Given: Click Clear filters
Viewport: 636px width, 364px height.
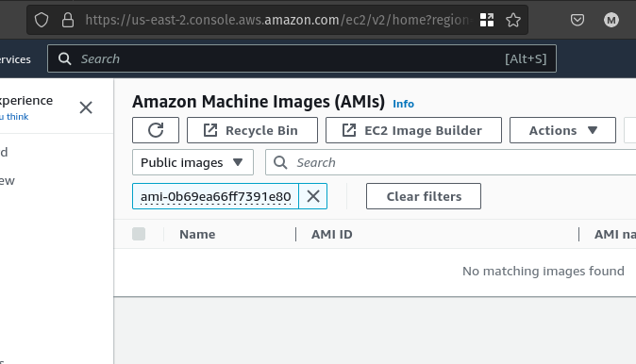Looking at the screenshot, I should [424, 196].
